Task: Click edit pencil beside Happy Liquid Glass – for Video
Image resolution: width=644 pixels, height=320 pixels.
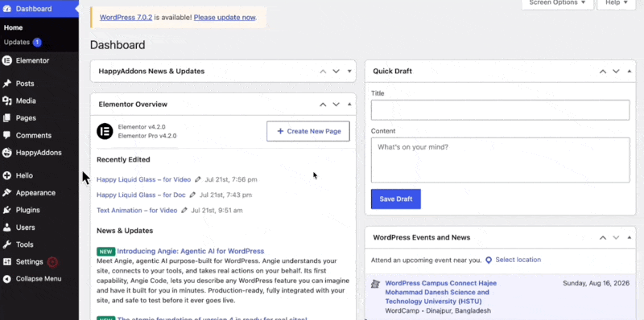Action: (198, 179)
